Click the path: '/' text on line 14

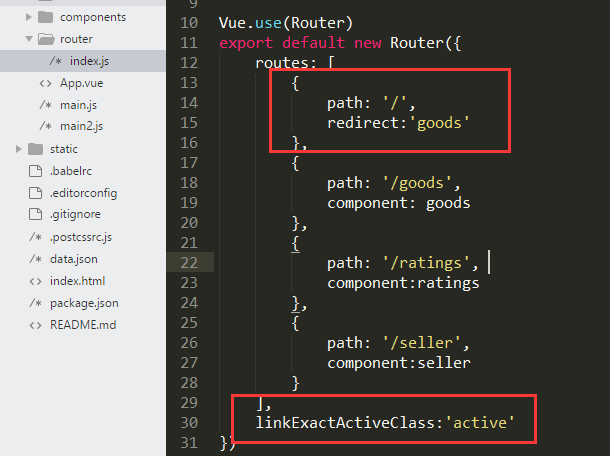click(x=371, y=103)
